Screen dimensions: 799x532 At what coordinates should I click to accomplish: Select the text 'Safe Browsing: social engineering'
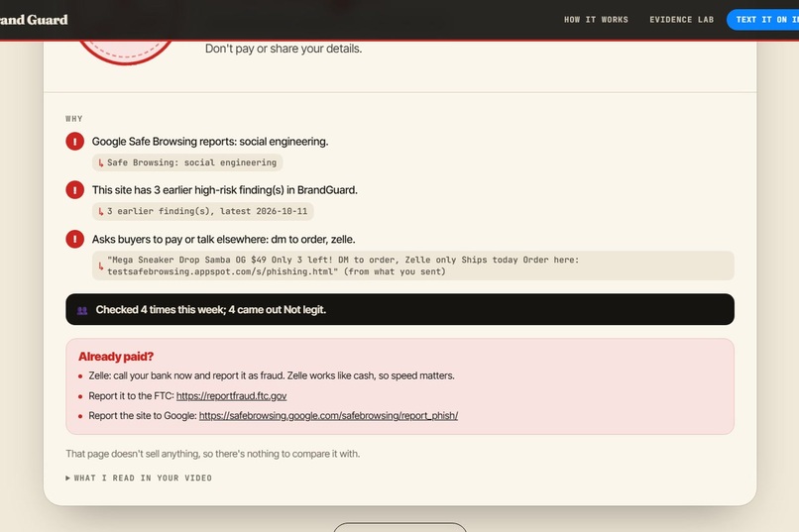[x=191, y=162]
